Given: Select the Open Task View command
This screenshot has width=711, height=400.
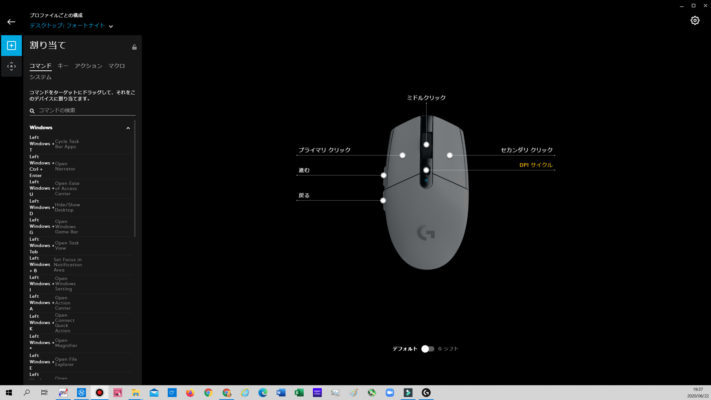Looking at the screenshot, I should pyautogui.click(x=80, y=245).
